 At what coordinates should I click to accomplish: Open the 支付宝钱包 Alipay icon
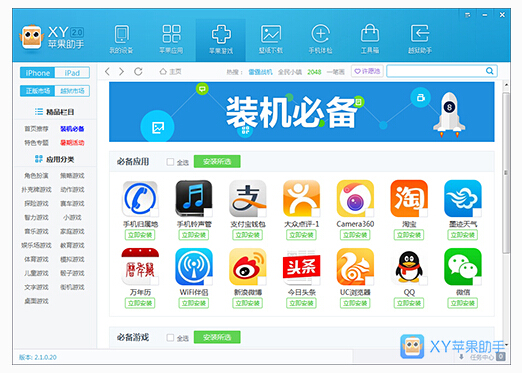pos(247,199)
